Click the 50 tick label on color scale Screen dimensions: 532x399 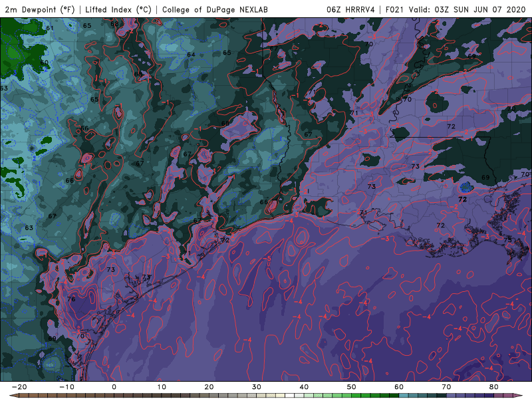point(352,387)
